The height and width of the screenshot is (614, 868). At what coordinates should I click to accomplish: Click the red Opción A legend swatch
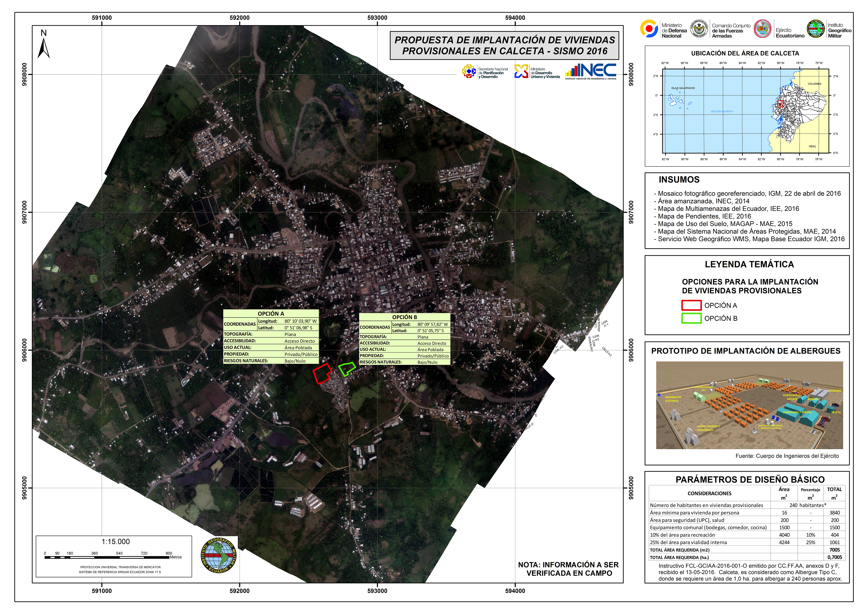(691, 305)
